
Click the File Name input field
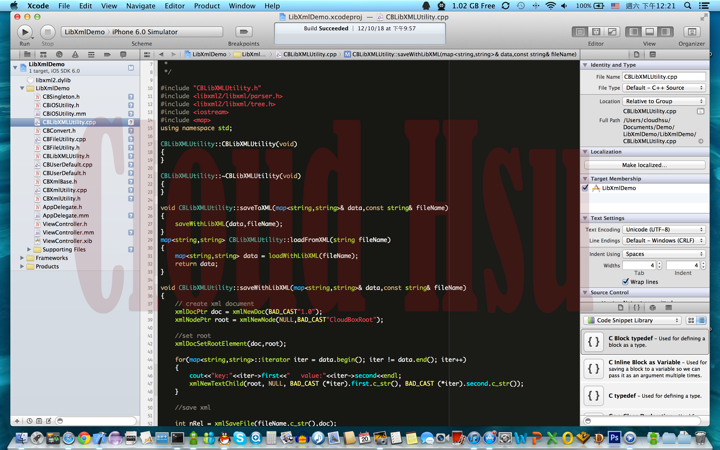[664, 77]
